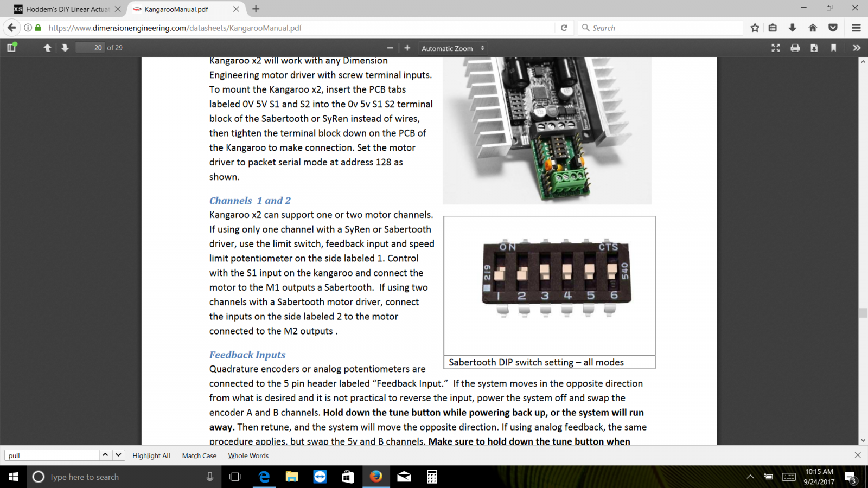868x488 pixels.
Task: Reload the KangarooManual PDF page
Action: click(564, 28)
